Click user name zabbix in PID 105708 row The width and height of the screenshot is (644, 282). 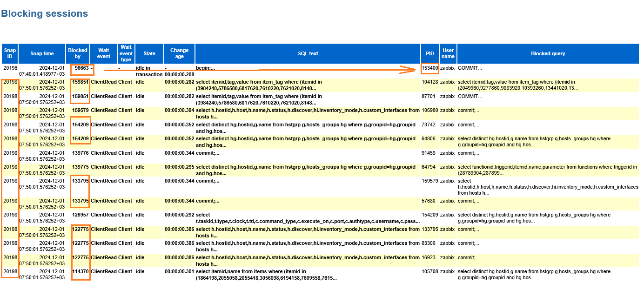448,272
